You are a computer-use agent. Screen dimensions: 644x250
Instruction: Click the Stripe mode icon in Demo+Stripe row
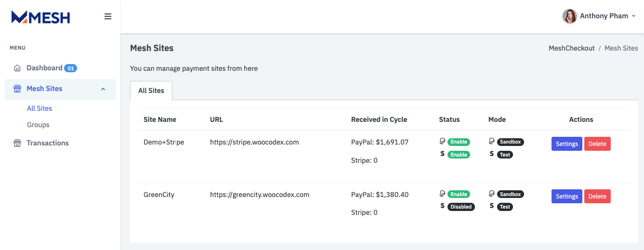(x=492, y=154)
